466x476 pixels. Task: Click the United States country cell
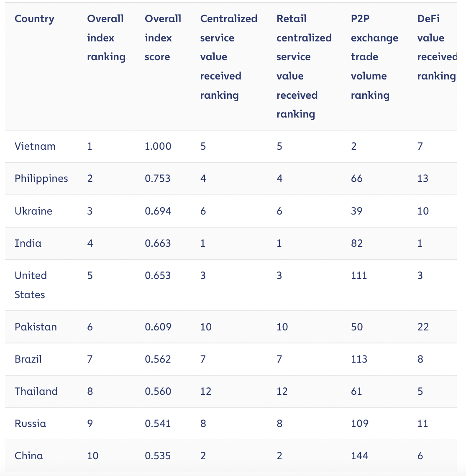[x=31, y=285]
